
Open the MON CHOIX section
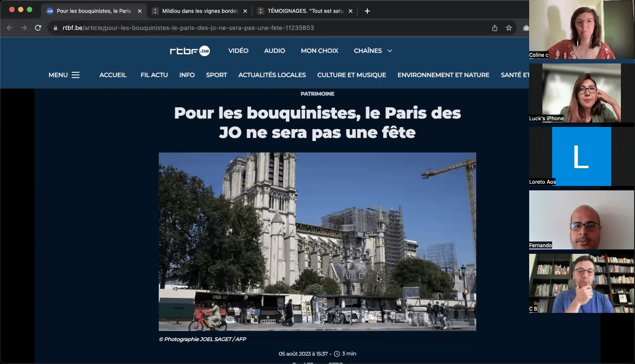point(320,51)
